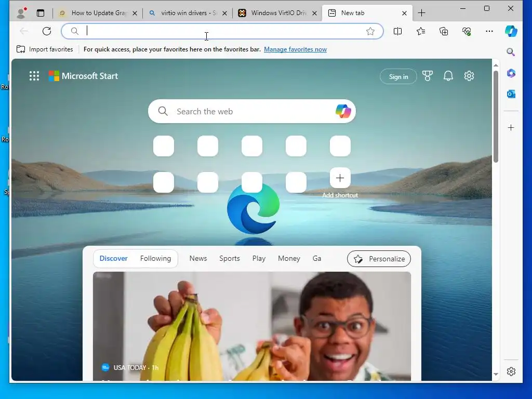Open Browser essentials heart icon
The width and height of the screenshot is (532, 399).
(467, 31)
